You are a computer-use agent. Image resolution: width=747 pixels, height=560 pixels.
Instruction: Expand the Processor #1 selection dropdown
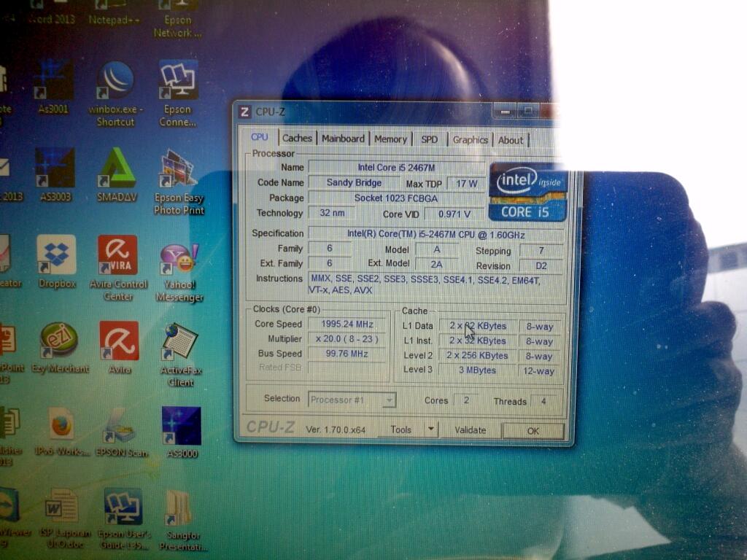[x=390, y=400]
